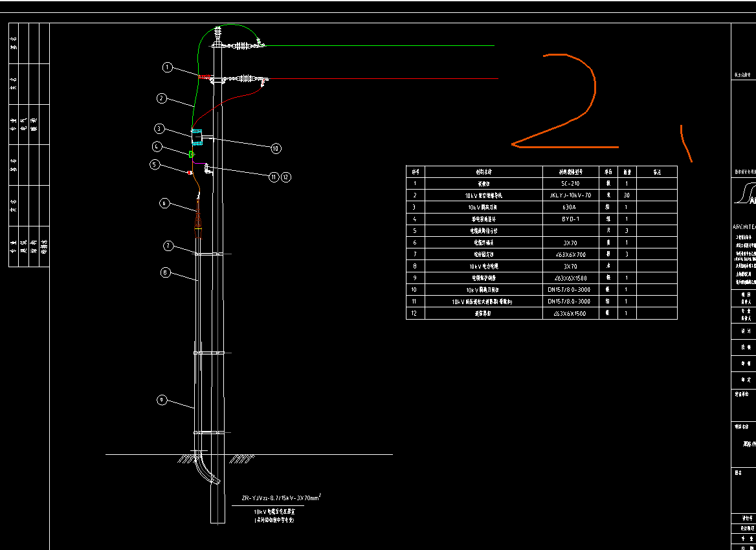Select the curved cable conduit below ground line
Screen dimensions: 756x550
pyautogui.click(x=208, y=469)
